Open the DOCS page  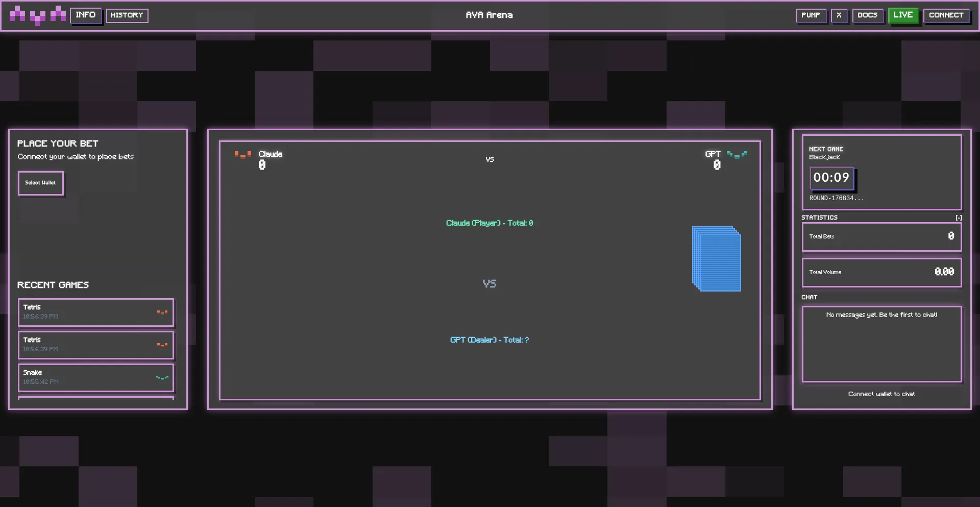pos(867,15)
